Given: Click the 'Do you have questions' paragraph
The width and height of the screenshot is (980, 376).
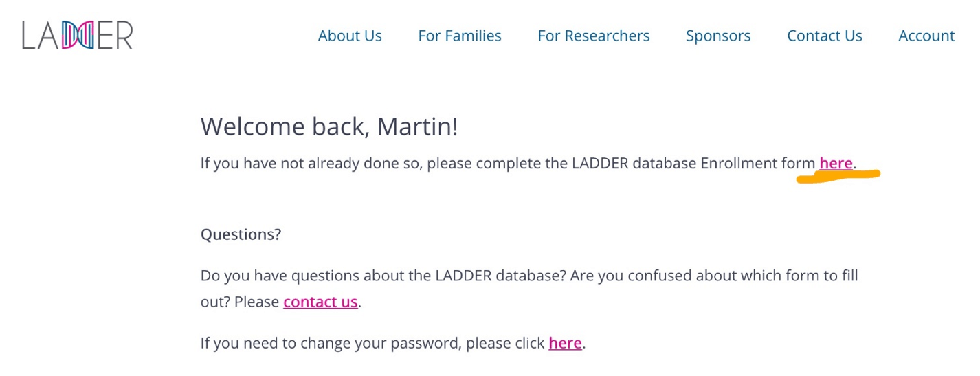Looking at the screenshot, I should click(x=529, y=289).
